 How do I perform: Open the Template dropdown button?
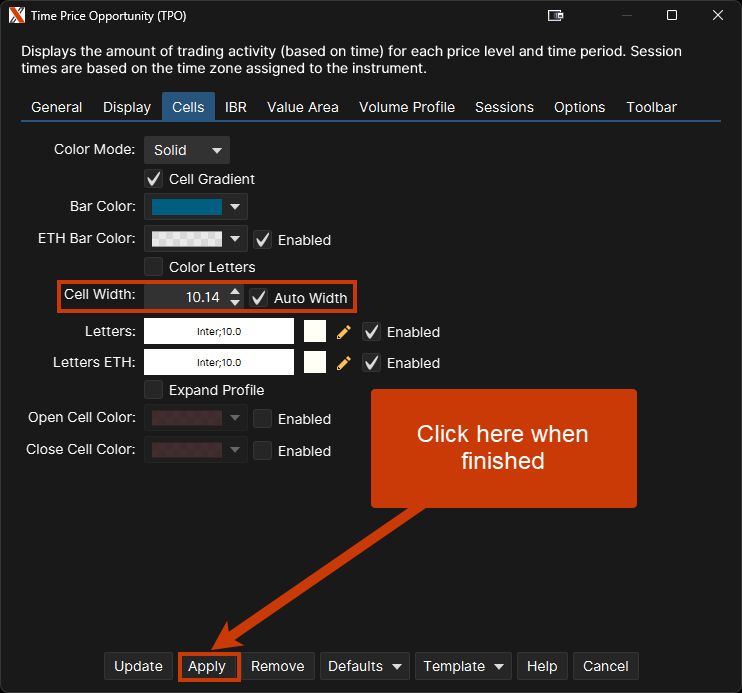pos(462,666)
